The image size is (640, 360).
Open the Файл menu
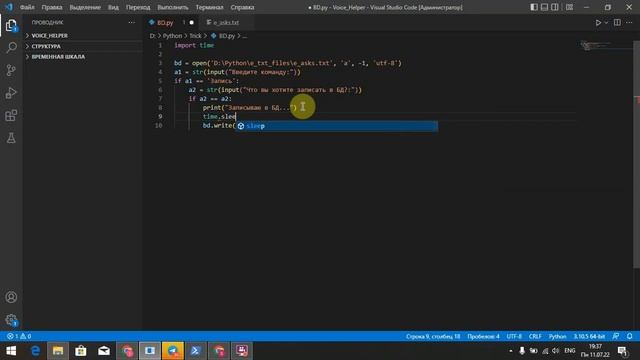click(27, 7)
